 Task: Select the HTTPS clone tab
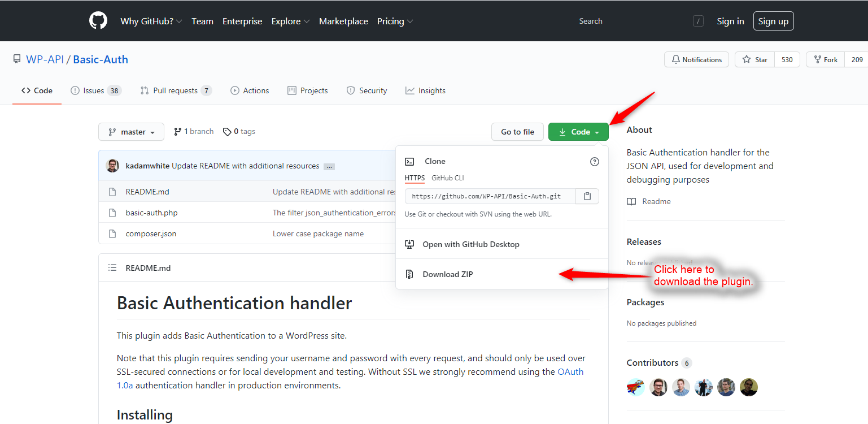(x=415, y=178)
